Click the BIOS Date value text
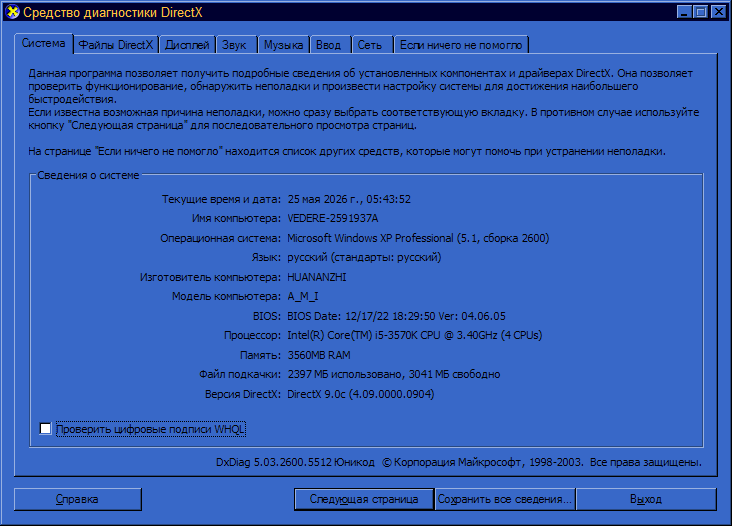The height and width of the screenshot is (526, 732). click(396, 316)
